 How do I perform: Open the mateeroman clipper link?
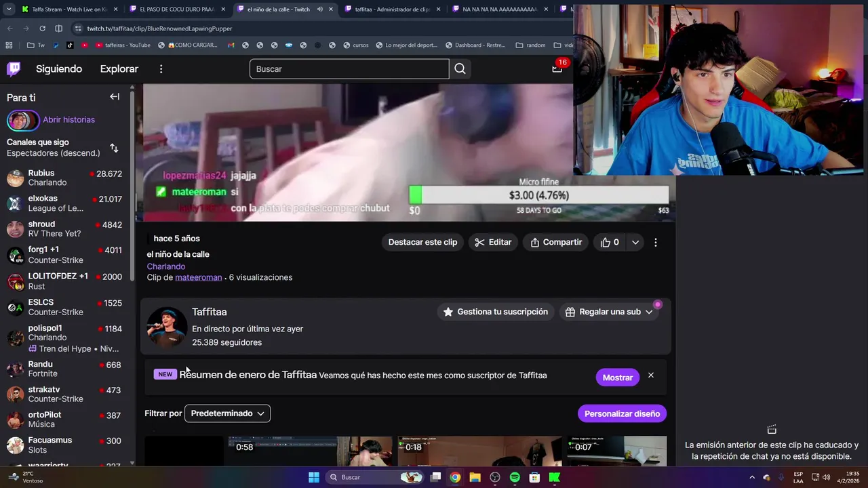click(198, 277)
